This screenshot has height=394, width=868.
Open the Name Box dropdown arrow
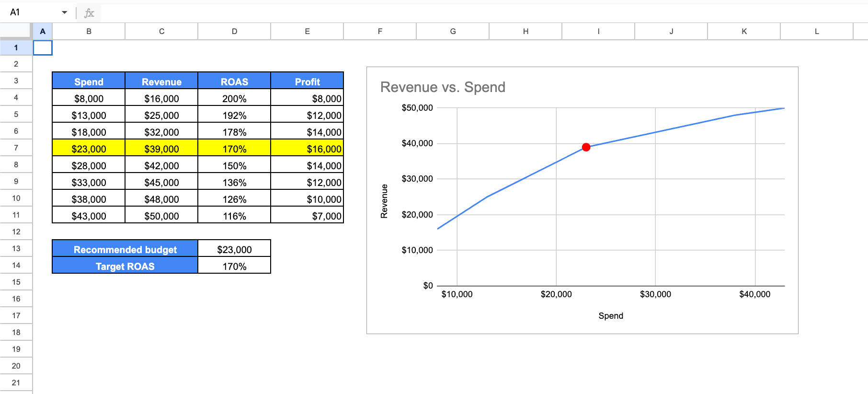65,12
